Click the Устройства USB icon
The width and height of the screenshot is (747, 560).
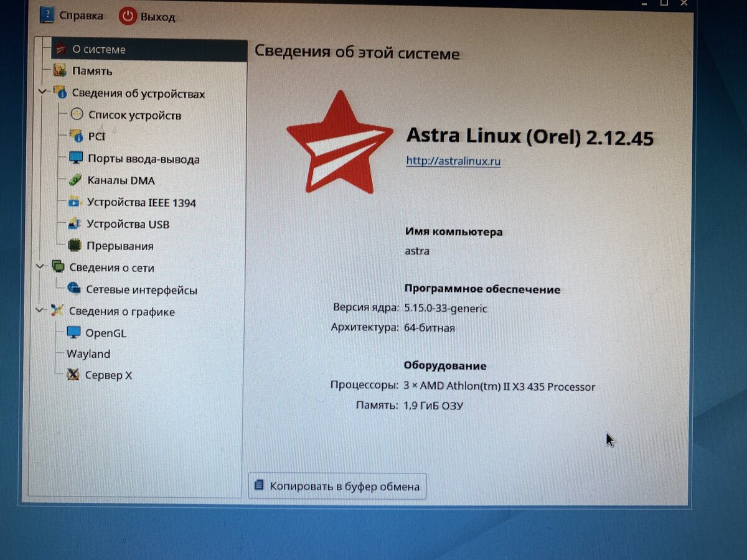[x=75, y=223]
